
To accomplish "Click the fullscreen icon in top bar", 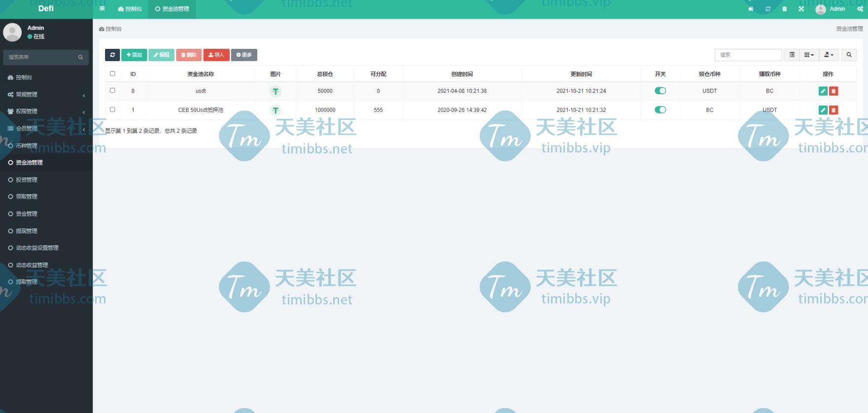I will (x=801, y=9).
